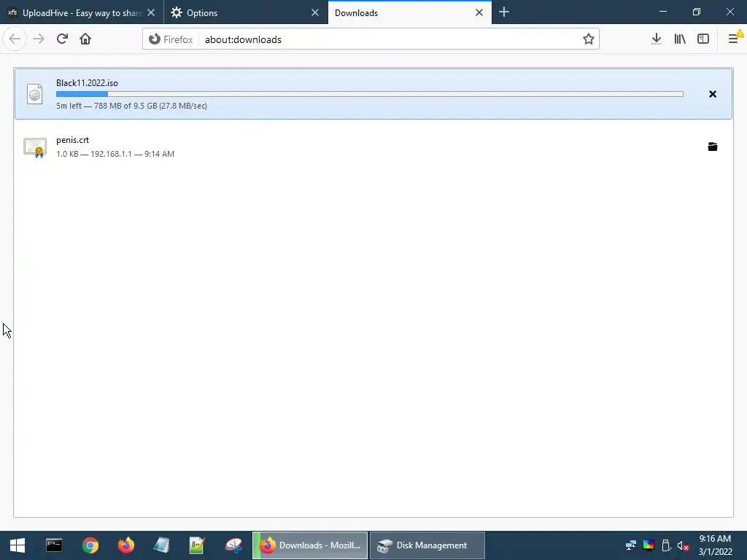Click the penis.crt certificate icon
Viewport: 747px width, 560px height.
[x=35, y=147]
